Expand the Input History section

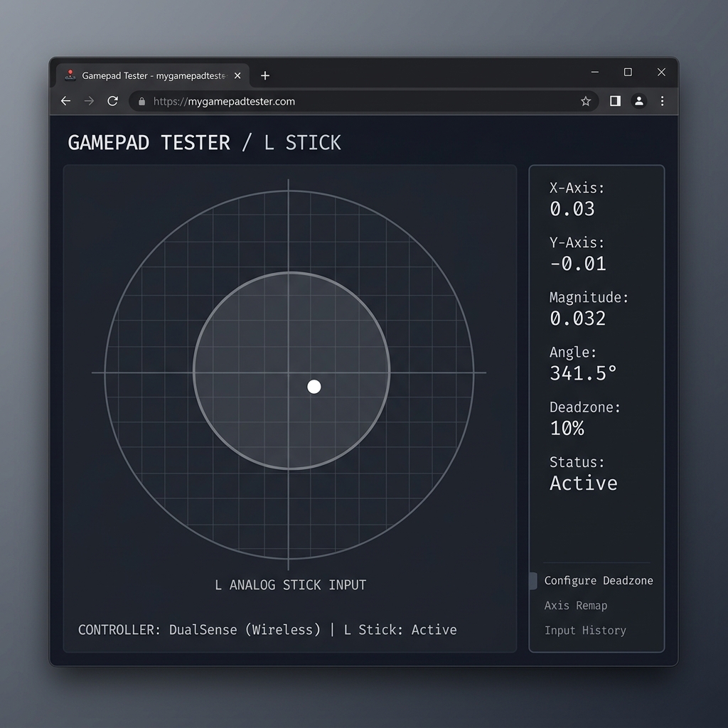coord(585,630)
